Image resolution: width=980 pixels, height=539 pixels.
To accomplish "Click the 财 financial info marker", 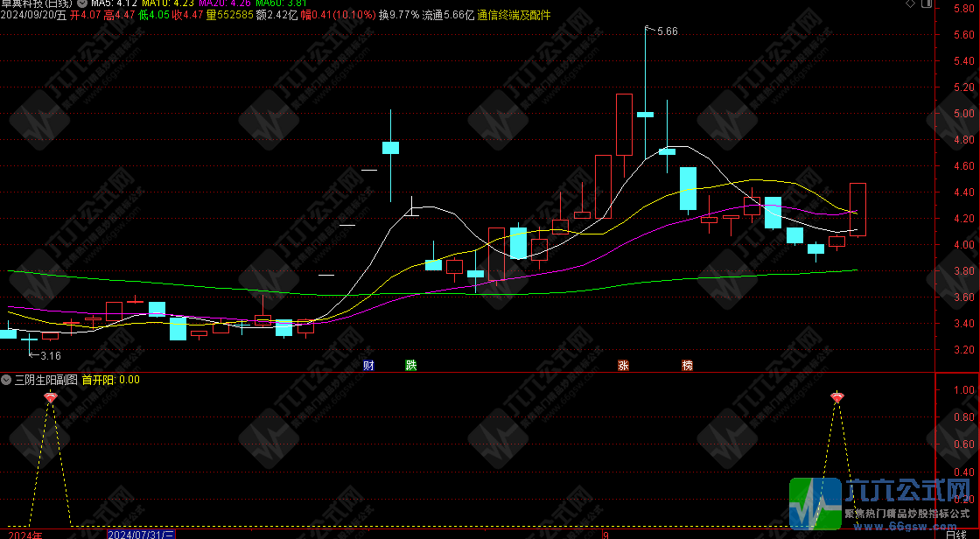I will (x=368, y=365).
